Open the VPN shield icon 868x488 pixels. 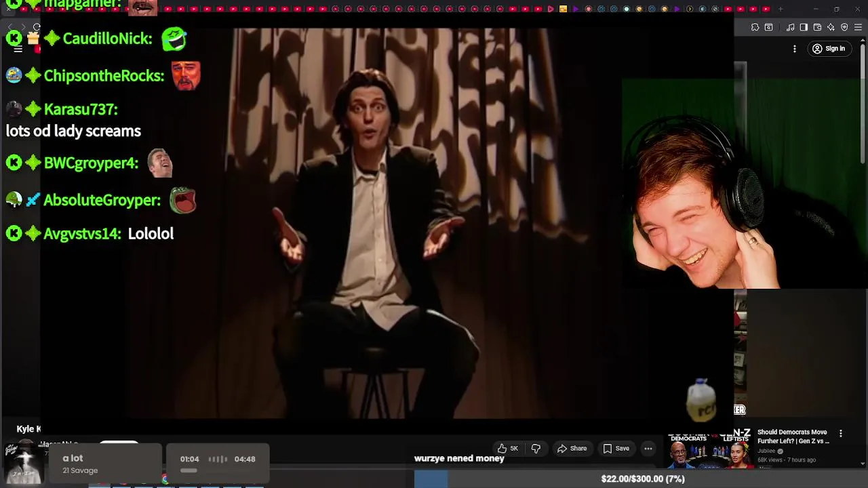pos(844,27)
